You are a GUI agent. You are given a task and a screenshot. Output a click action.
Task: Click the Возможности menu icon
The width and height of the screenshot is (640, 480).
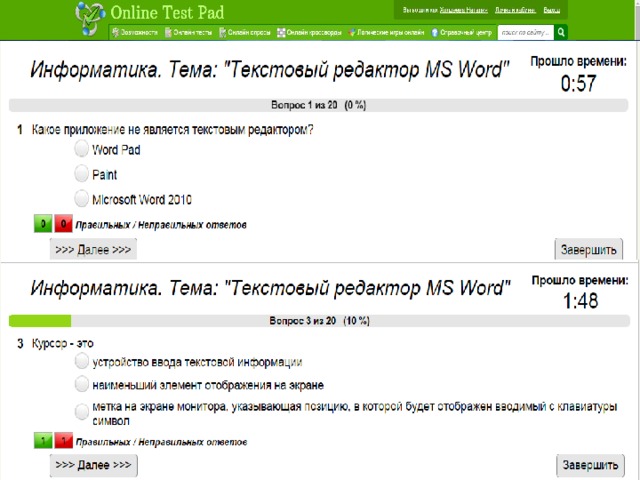point(116,32)
